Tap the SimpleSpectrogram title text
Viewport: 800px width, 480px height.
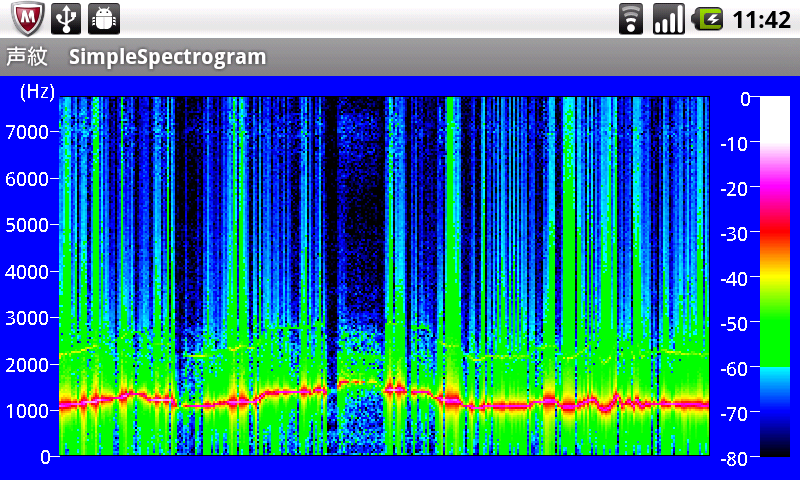pyautogui.click(x=167, y=57)
